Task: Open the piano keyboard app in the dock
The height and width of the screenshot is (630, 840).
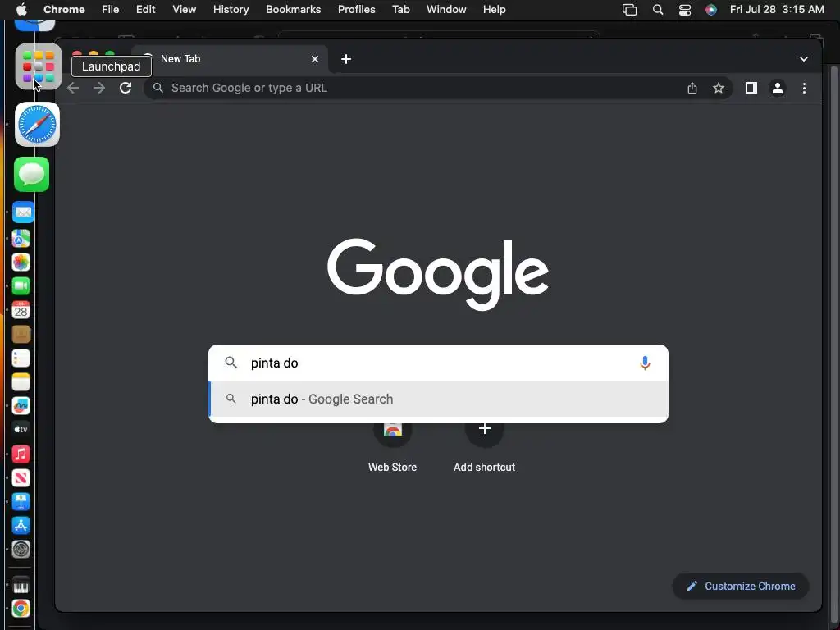Action: pyautogui.click(x=21, y=586)
